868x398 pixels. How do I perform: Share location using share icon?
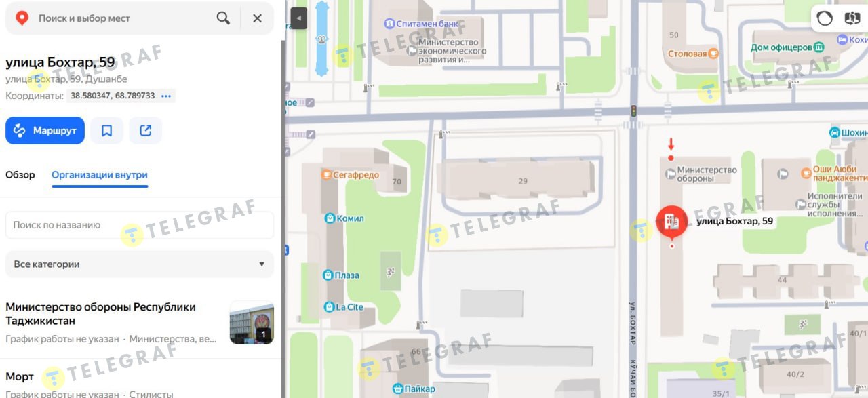[145, 130]
